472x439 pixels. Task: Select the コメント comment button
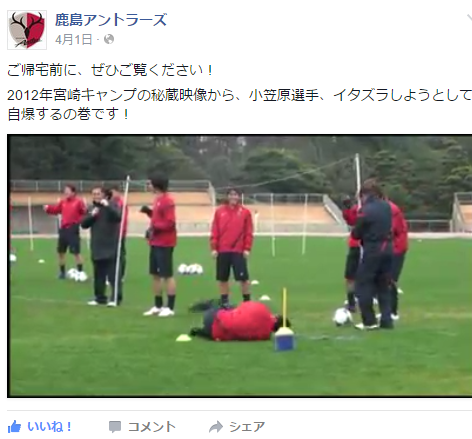142,427
